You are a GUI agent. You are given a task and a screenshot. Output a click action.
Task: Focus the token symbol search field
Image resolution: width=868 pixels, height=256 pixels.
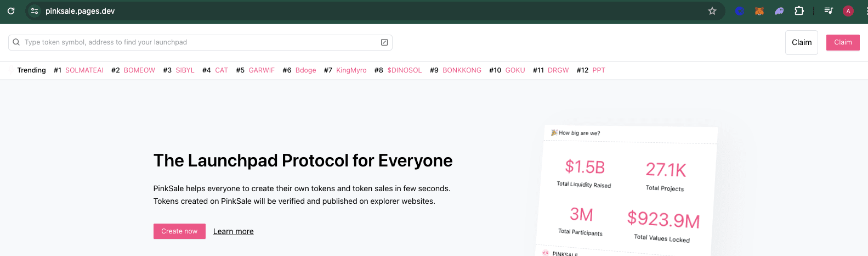click(197, 42)
